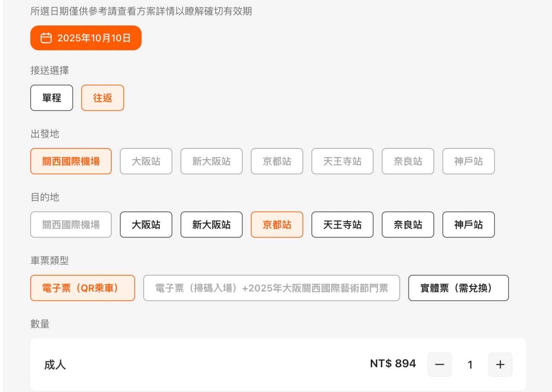Click the adult quantity number field
The image size is (552, 392).
click(x=470, y=364)
